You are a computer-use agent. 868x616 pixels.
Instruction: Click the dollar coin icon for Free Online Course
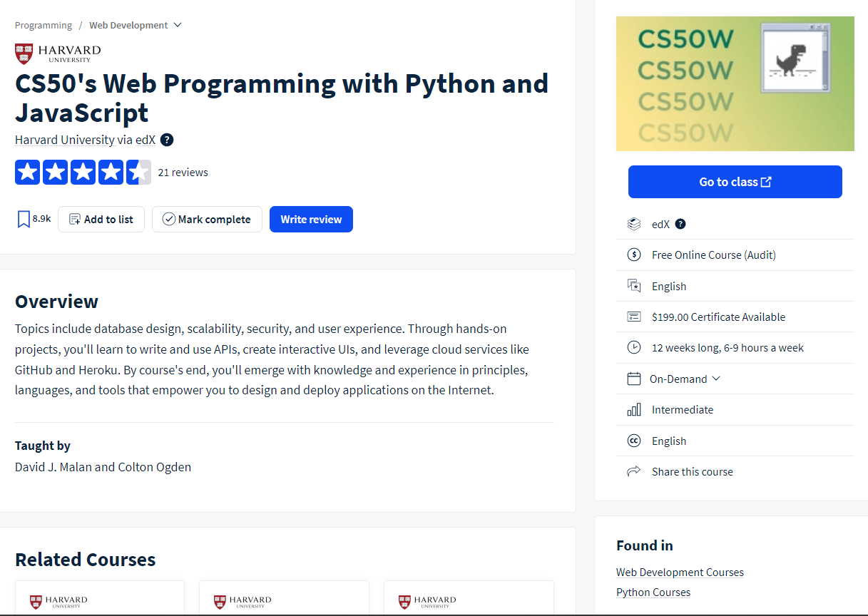(x=633, y=255)
